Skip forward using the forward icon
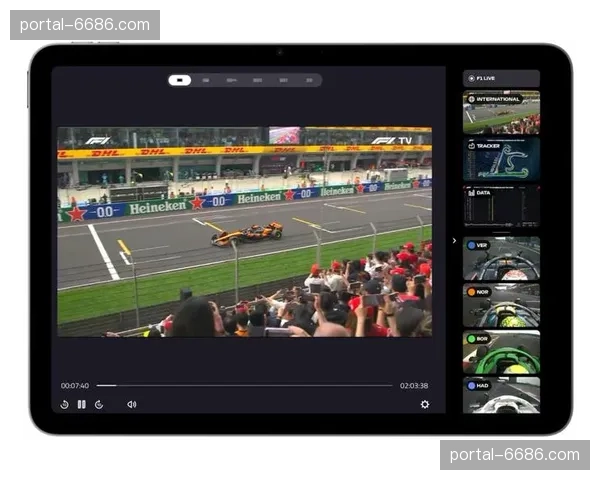This screenshot has width=600, height=480. pyautogui.click(x=99, y=404)
